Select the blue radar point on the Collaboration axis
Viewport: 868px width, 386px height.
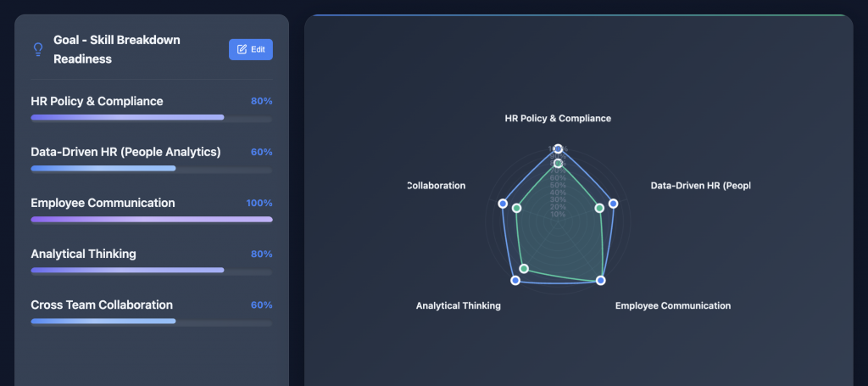pyautogui.click(x=503, y=204)
